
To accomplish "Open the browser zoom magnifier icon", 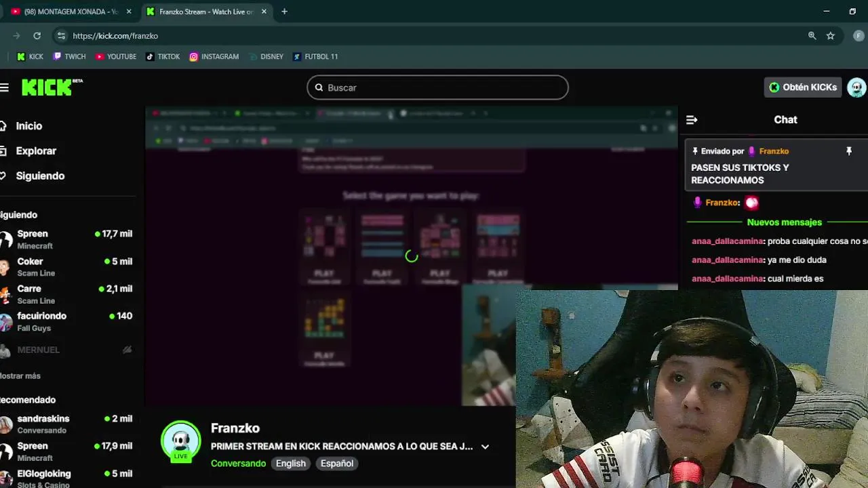I will point(812,36).
